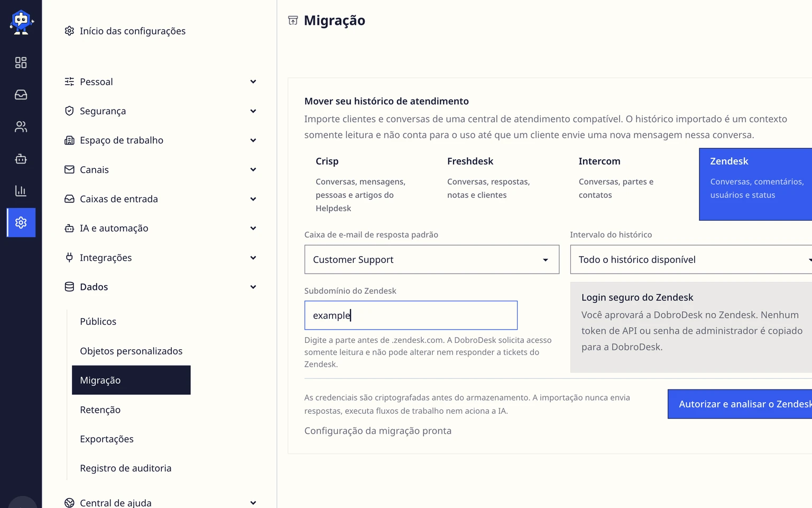Click the archive icon beside Migração title

(x=293, y=20)
